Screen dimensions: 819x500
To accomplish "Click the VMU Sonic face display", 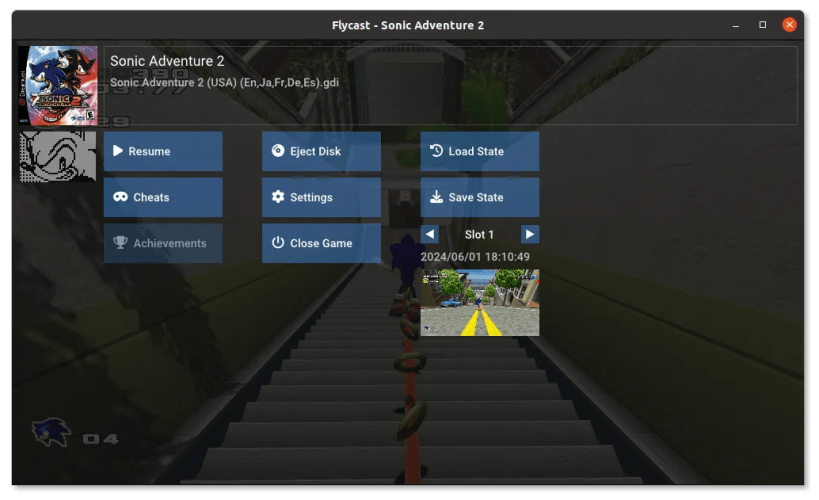I will click(58, 156).
